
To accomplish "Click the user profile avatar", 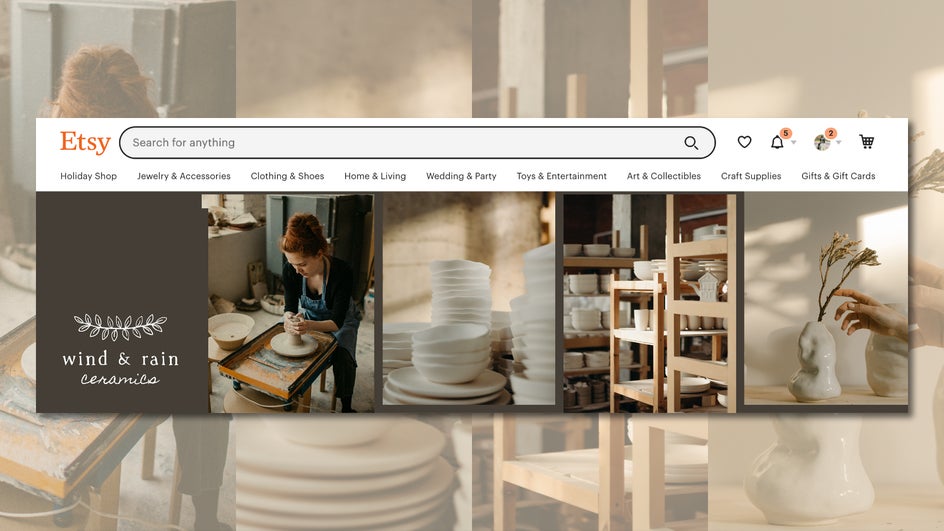I will pyautogui.click(x=822, y=143).
